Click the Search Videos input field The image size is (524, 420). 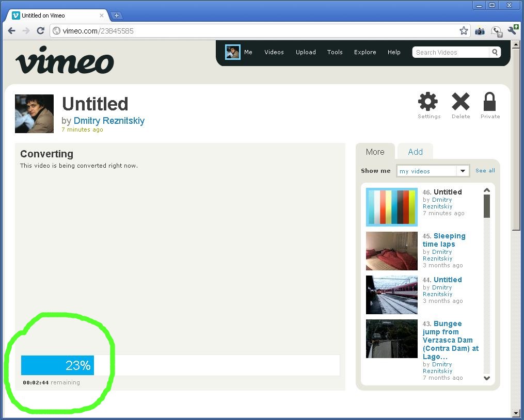click(450, 52)
